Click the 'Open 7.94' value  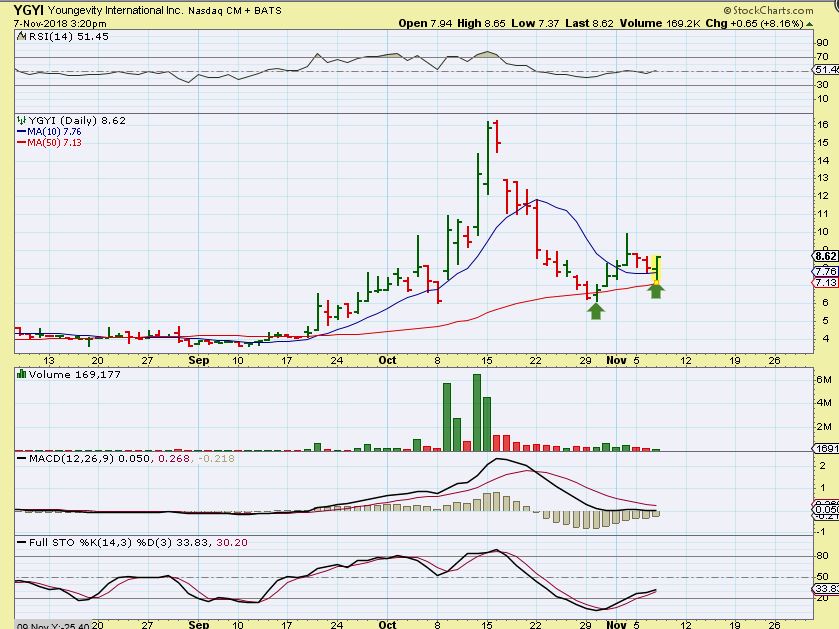tap(425, 23)
